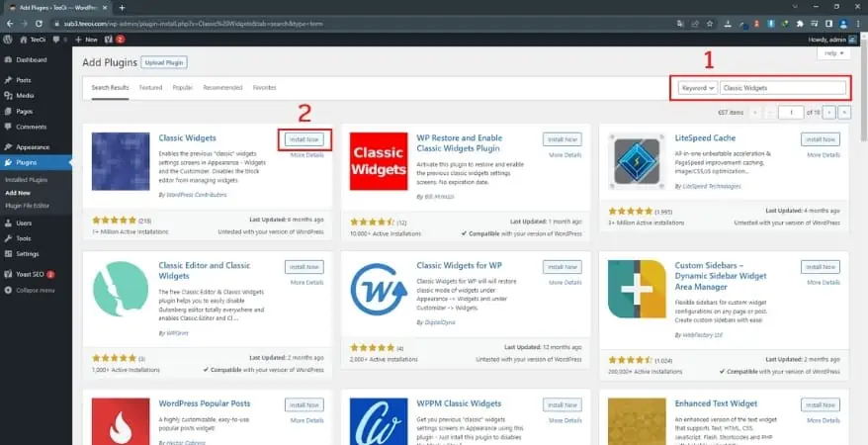The image size is (868, 445).
Task: Click the New content button in admin bar
Action: coord(86,40)
